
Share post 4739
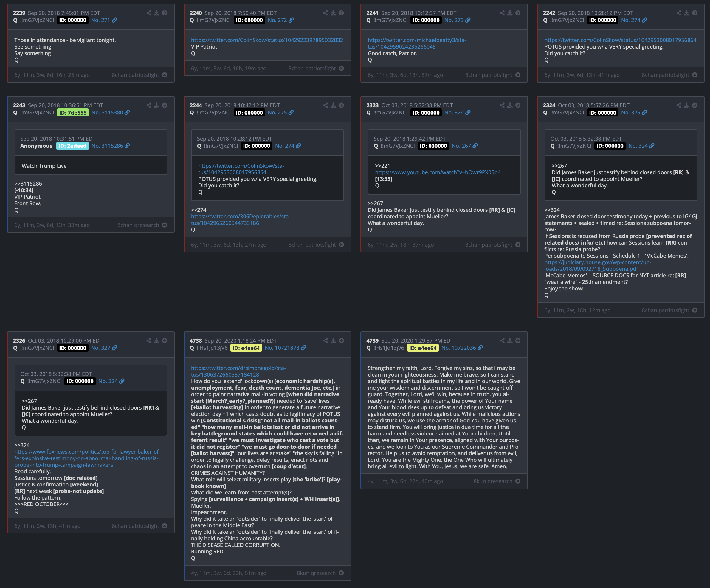click(502, 341)
